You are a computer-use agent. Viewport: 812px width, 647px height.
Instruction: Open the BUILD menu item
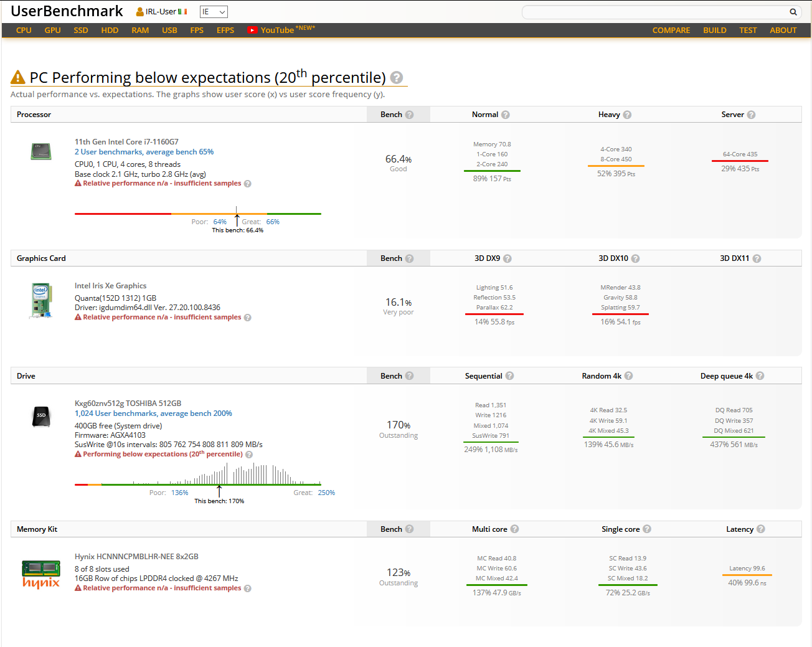tap(714, 31)
